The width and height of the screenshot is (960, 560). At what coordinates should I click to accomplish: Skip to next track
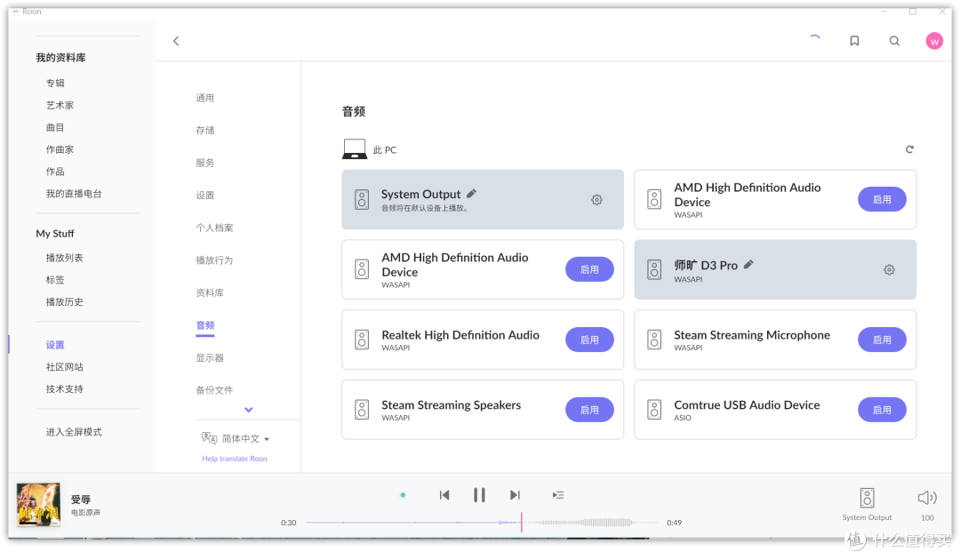pyautogui.click(x=515, y=495)
